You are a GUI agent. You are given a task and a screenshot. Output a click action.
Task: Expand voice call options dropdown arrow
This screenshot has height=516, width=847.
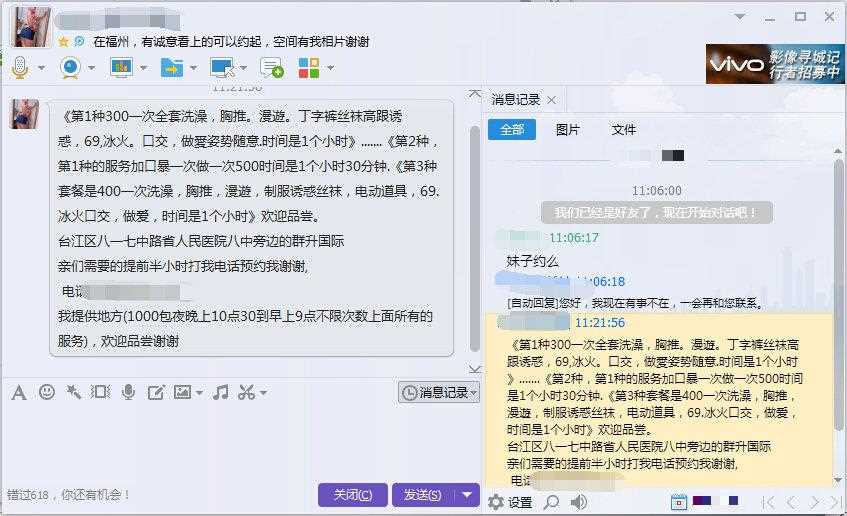coord(41,68)
